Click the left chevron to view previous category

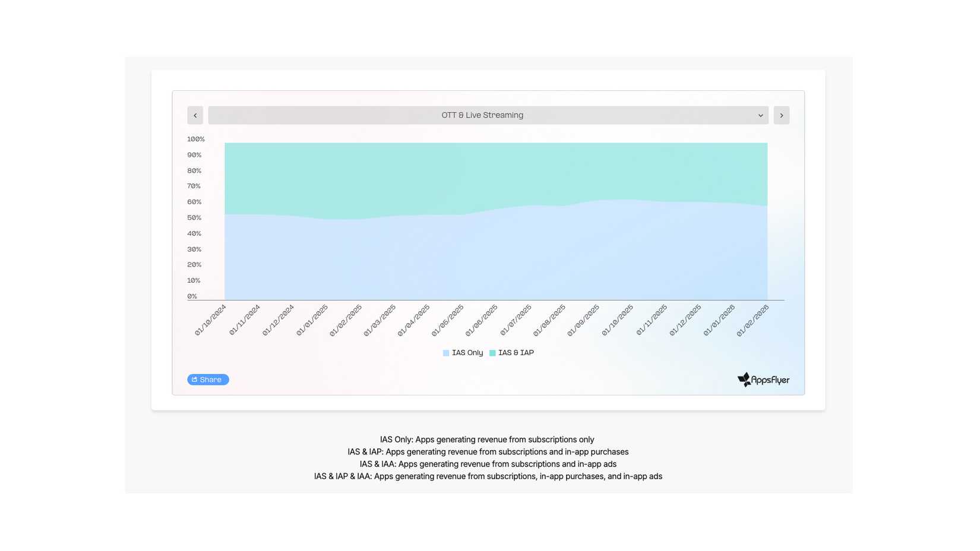(195, 115)
